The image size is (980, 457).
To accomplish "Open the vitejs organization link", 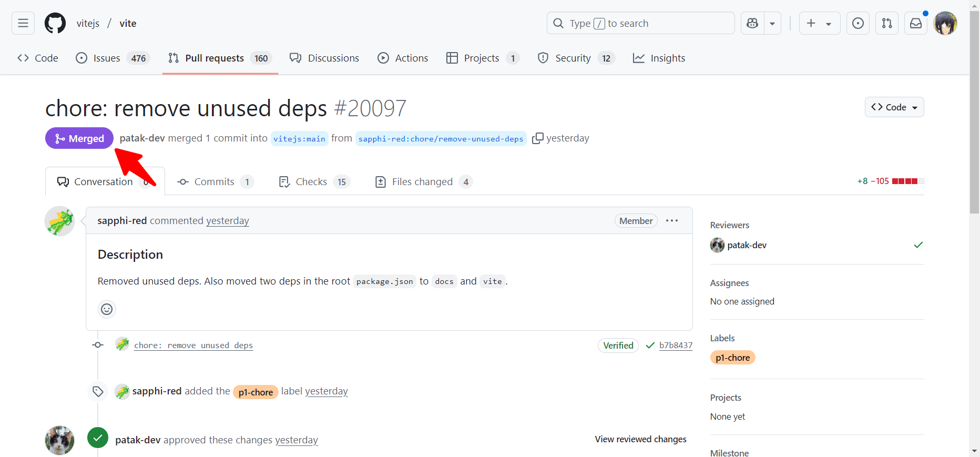I will point(88,23).
